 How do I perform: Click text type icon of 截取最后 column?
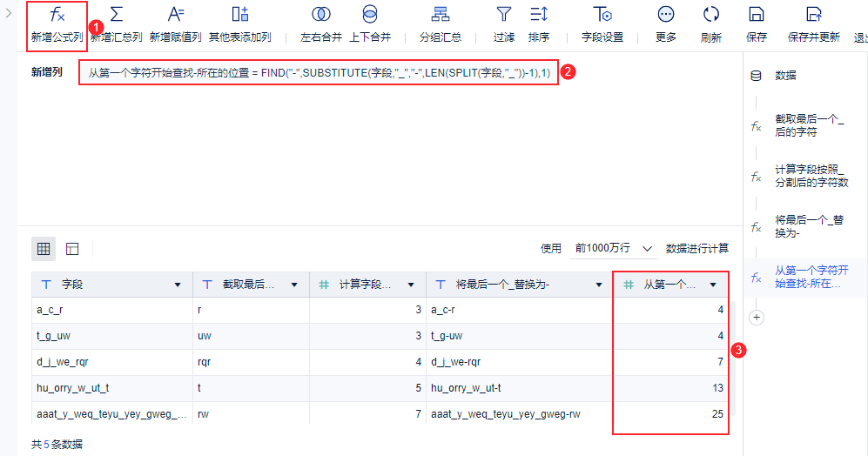pos(207,285)
